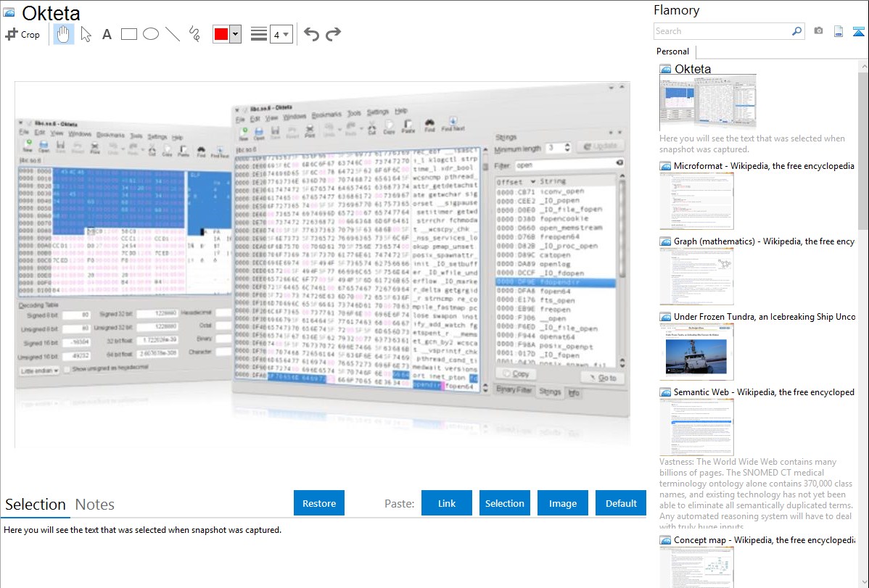
Task: Switch to the Selection tab
Action: (x=36, y=505)
